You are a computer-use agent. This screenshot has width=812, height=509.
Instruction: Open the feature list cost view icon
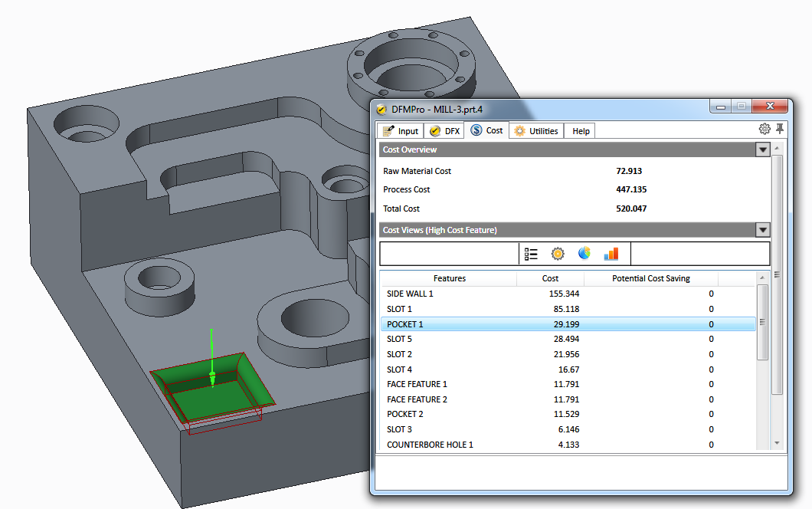pyautogui.click(x=531, y=254)
